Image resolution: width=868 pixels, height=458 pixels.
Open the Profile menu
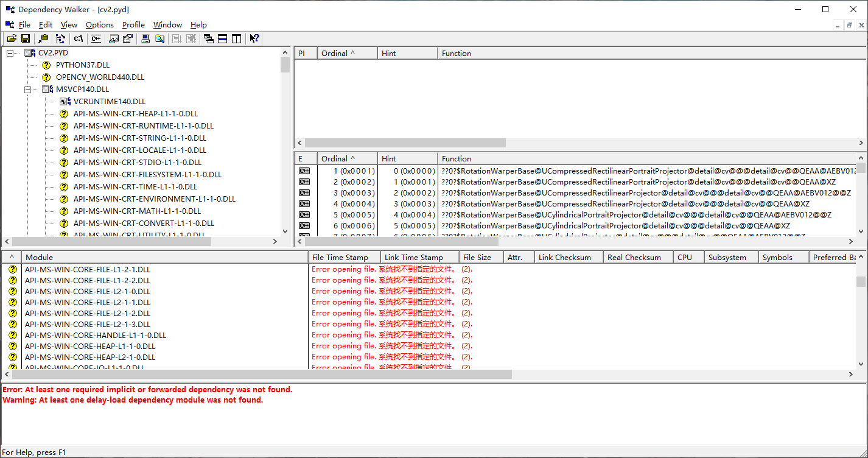[x=133, y=25]
